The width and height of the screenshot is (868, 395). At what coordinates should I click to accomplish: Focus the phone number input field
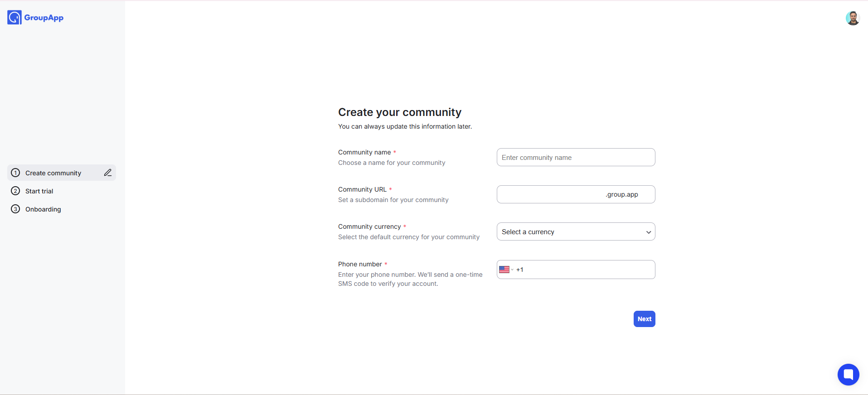588,270
